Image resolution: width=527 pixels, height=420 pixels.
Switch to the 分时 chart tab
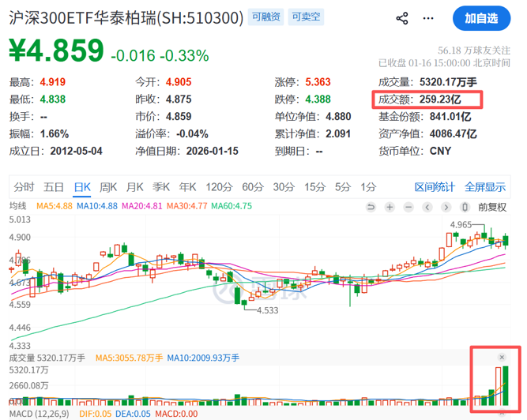pyautogui.click(x=24, y=187)
